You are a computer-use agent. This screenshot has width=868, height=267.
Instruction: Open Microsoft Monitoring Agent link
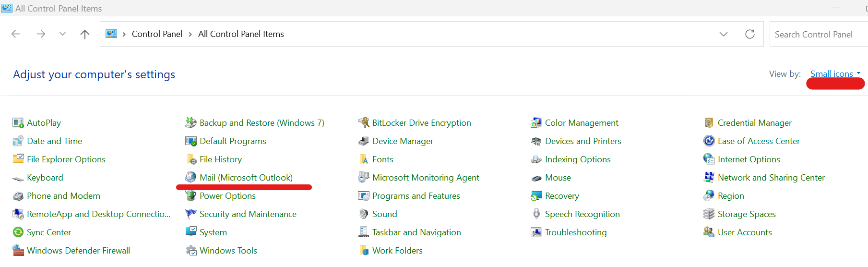click(426, 178)
